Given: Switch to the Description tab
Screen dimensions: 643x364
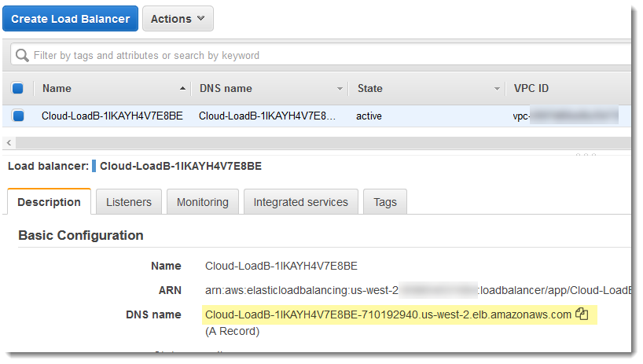Looking at the screenshot, I should point(50,202).
